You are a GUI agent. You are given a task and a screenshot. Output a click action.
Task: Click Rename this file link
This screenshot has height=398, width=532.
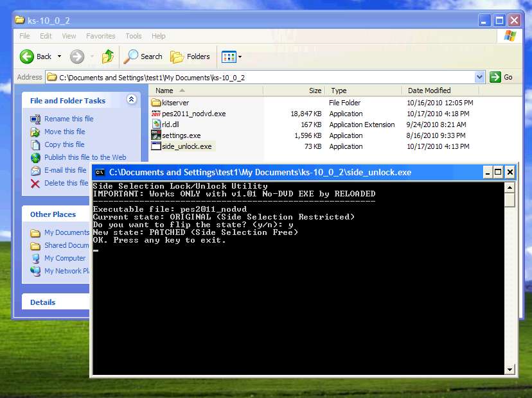coord(69,119)
